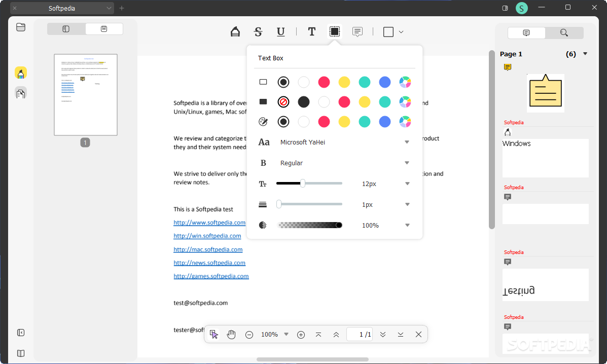Open the http://games.softpedia.com link
Image resolution: width=607 pixels, height=364 pixels.
point(211,276)
